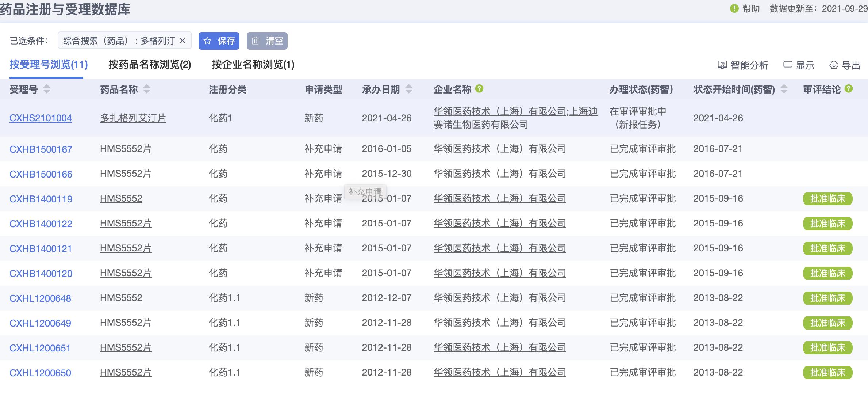
Task: Click the 导出 export icon
Action: (835, 65)
